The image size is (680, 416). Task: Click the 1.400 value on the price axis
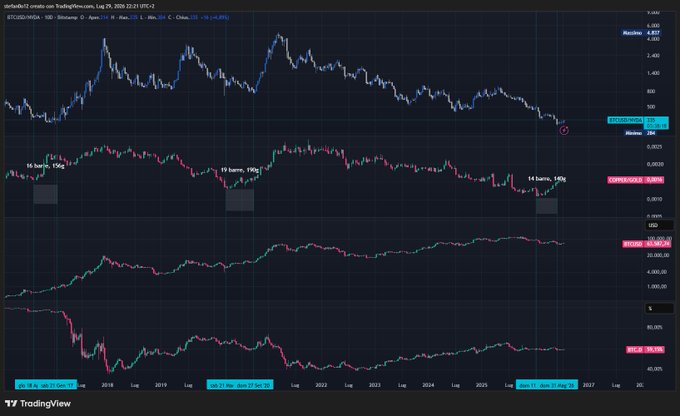[653, 73]
